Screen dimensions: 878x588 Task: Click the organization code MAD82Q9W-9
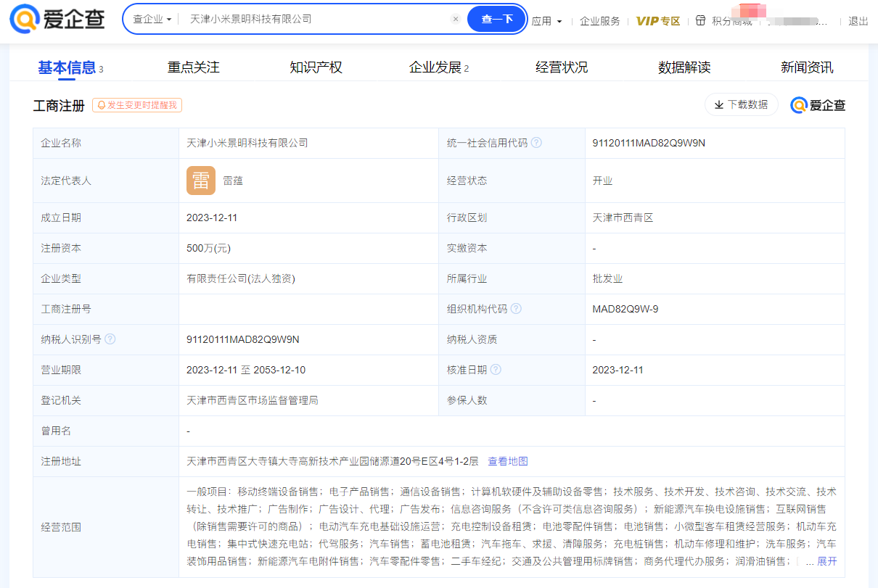[x=625, y=309]
